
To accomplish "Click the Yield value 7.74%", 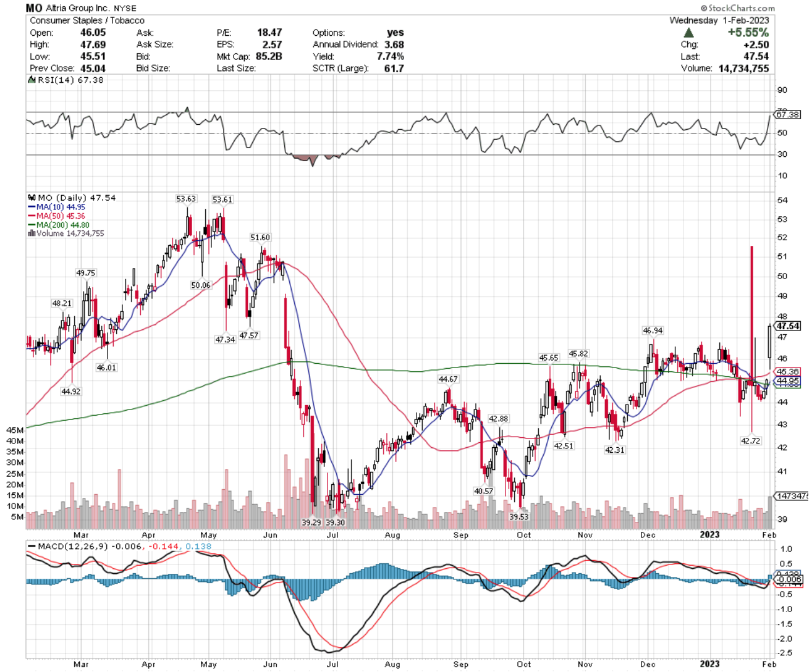I will (391, 56).
